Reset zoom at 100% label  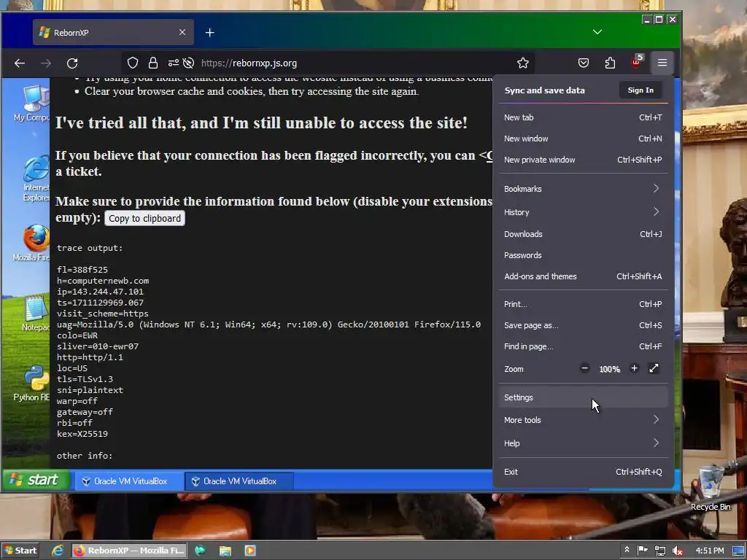coord(609,369)
